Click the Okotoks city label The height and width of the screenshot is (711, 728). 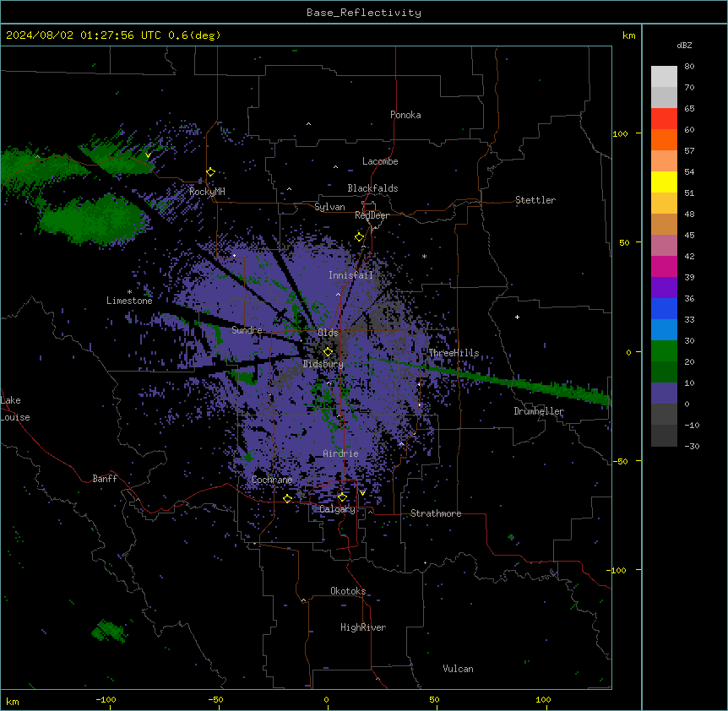[x=348, y=591]
